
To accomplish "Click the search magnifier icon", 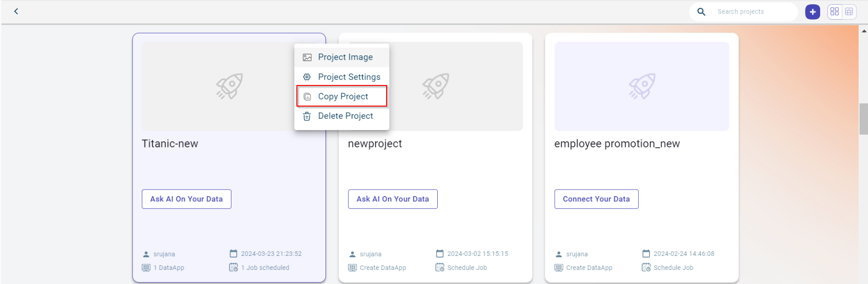I will pos(701,12).
